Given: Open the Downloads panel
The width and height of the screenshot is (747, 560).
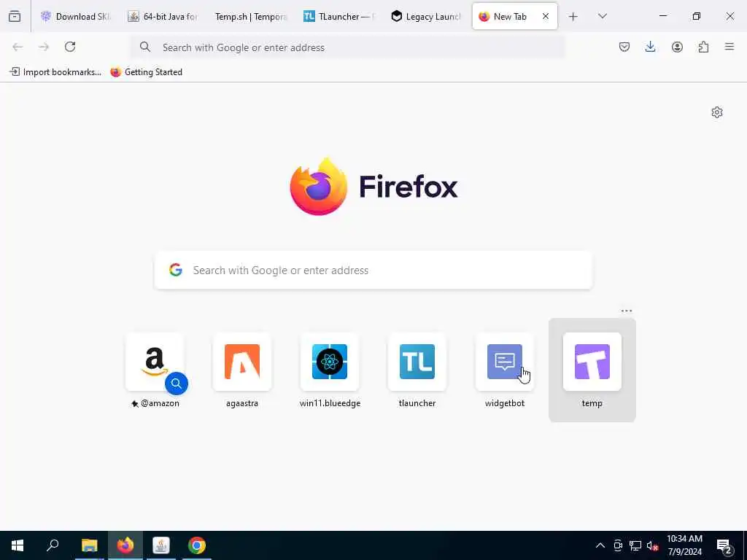Looking at the screenshot, I should (650, 47).
